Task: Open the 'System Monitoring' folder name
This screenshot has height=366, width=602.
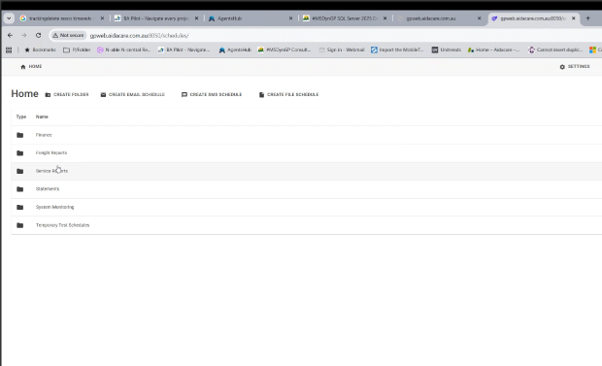Action: click(x=55, y=207)
